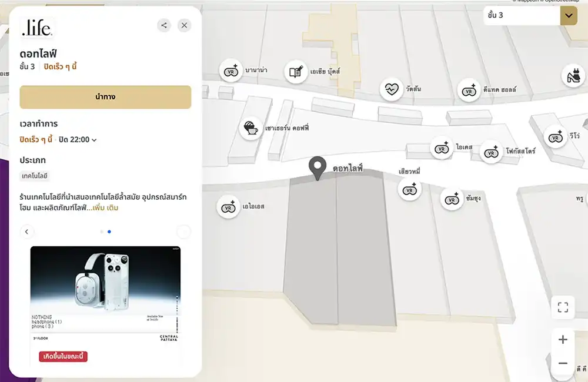Click the VR icon for ซัมซุง

(x=452, y=199)
